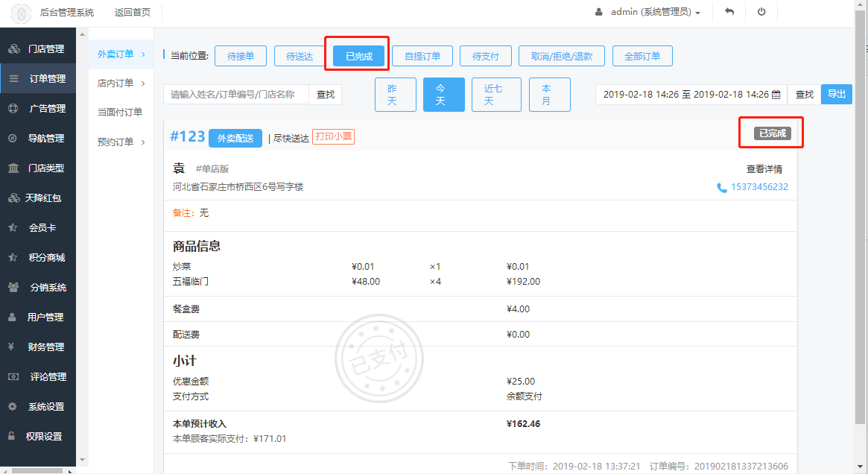The image size is (868, 474).
Task: Filter orders by 本月
Action: click(550, 95)
